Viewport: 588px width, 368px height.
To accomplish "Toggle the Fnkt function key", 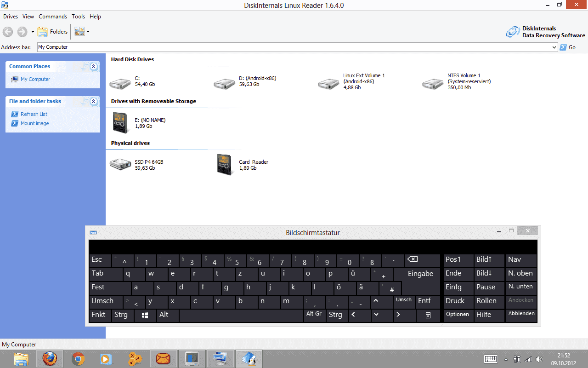I will (100, 316).
